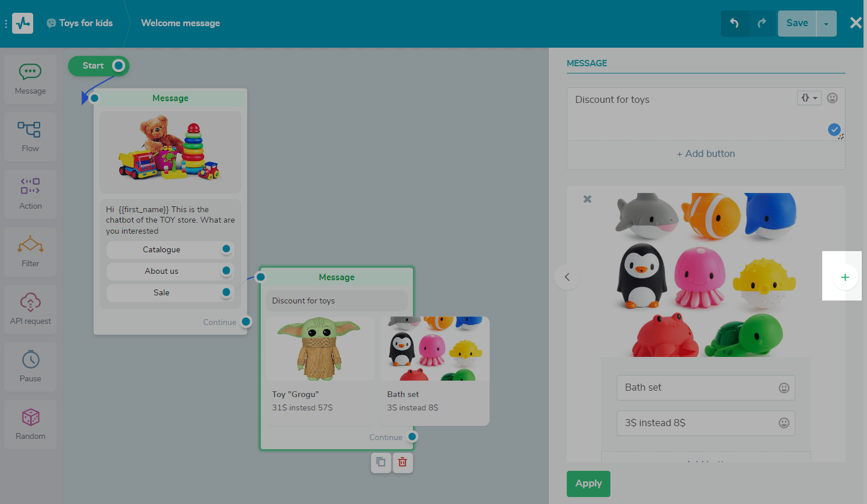Delete the selected Message block
The width and height of the screenshot is (867, 504).
click(x=403, y=462)
